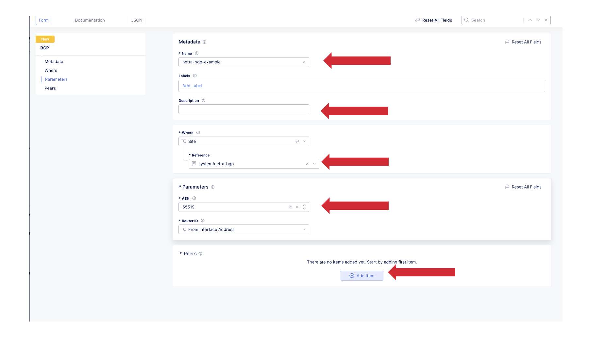Select Where in the sidebar
Viewport: 589px width, 364px height.
coord(51,71)
